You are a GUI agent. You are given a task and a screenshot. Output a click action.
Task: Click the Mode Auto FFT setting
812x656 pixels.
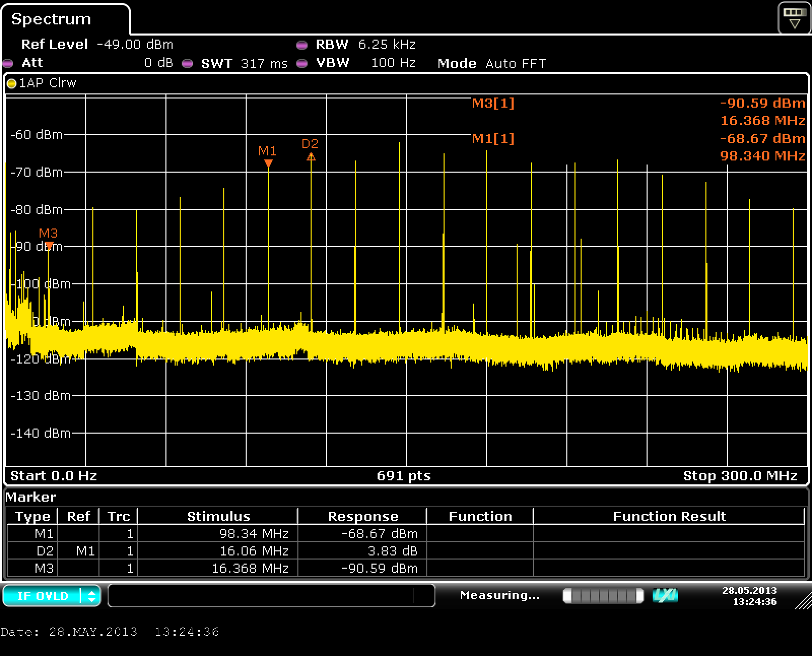492,63
